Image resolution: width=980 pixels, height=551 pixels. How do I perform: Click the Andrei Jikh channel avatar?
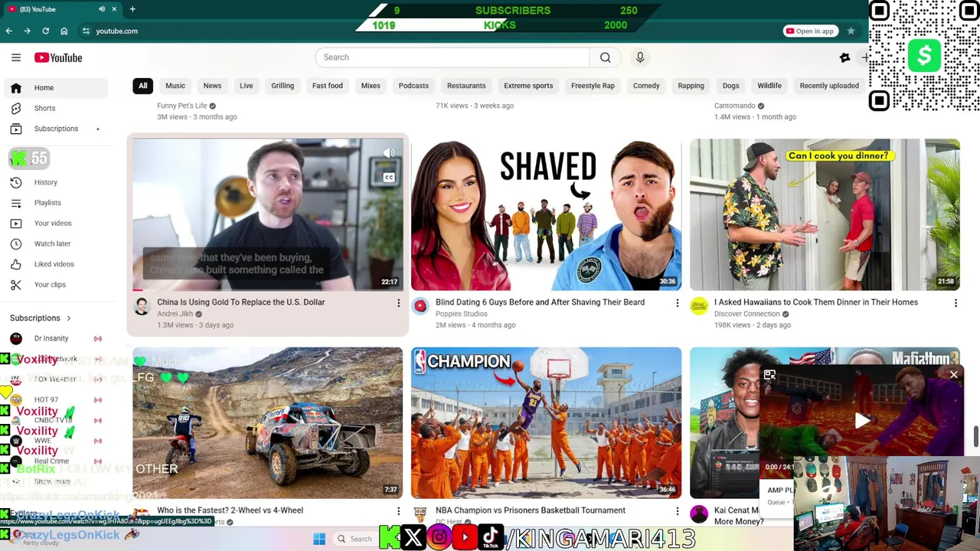click(142, 307)
